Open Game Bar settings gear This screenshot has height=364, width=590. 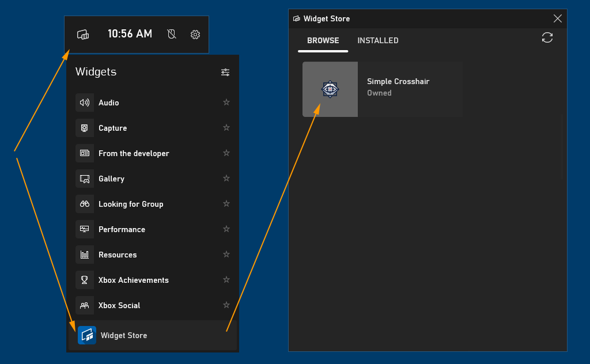pyautogui.click(x=195, y=35)
